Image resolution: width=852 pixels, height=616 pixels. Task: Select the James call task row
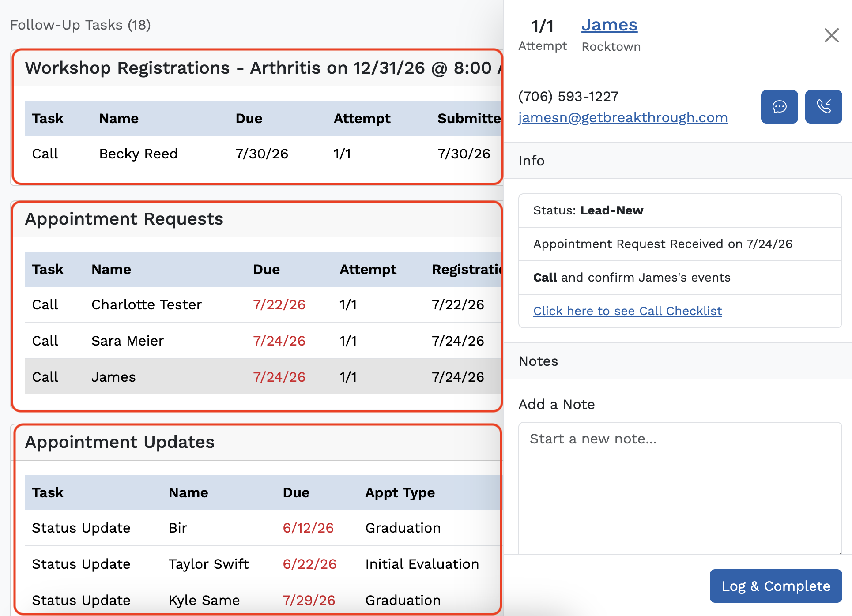(x=263, y=377)
